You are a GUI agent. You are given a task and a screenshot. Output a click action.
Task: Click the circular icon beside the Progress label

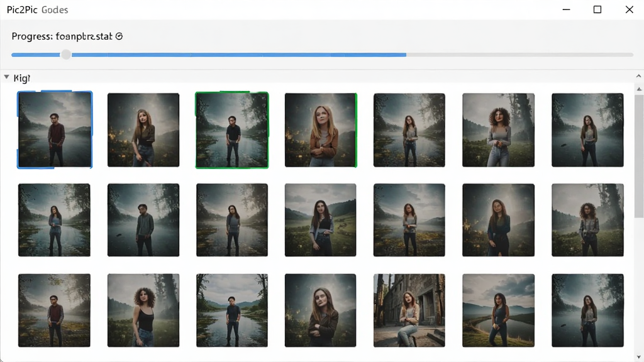119,36
